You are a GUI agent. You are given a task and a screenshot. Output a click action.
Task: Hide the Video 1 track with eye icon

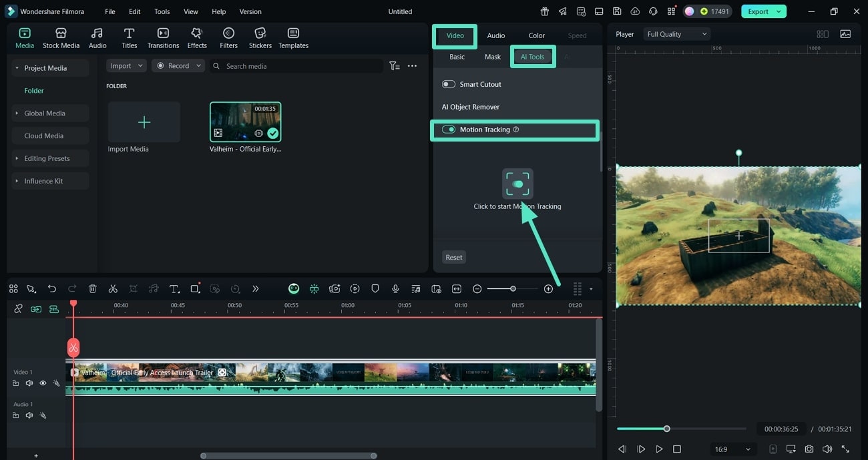[43, 383]
